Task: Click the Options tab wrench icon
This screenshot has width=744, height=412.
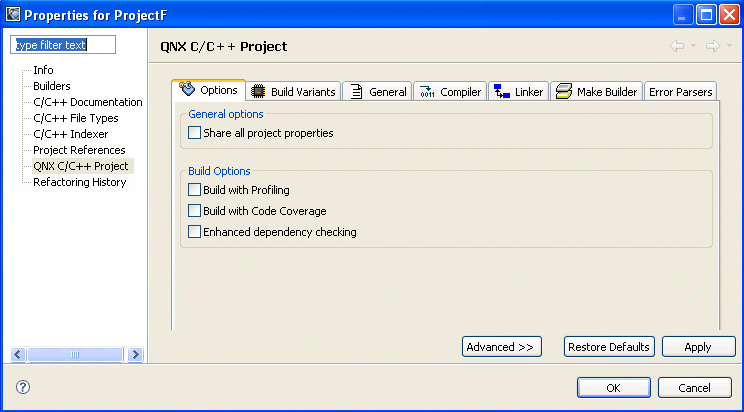Action: coord(187,91)
